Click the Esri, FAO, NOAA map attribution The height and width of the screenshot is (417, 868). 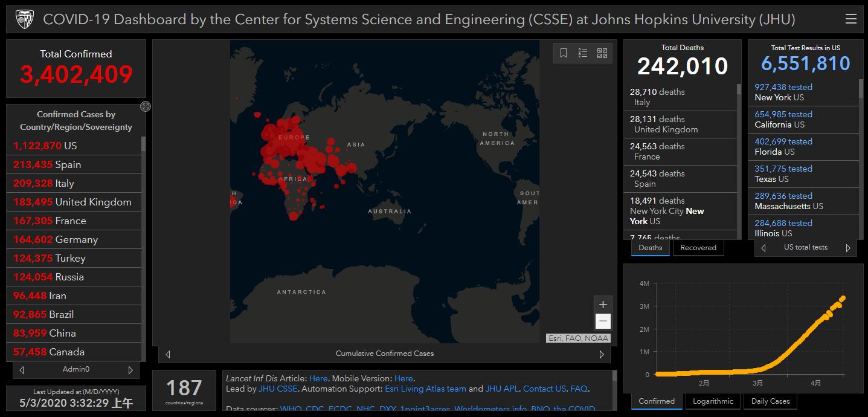579,338
